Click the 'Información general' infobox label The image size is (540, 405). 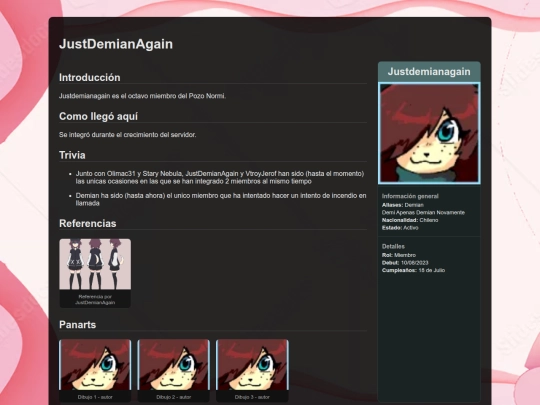410,196
